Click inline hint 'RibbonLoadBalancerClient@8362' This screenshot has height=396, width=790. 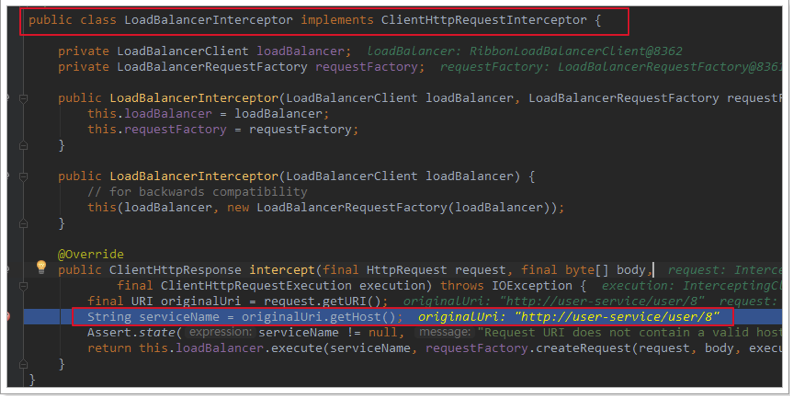click(x=576, y=51)
